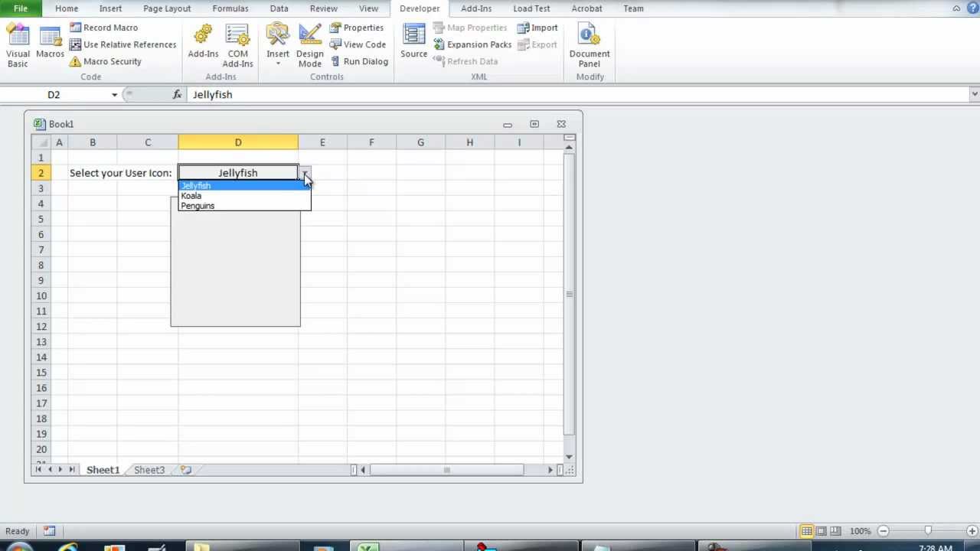
Task: Click the Select All corner button
Action: pos(41,142)
